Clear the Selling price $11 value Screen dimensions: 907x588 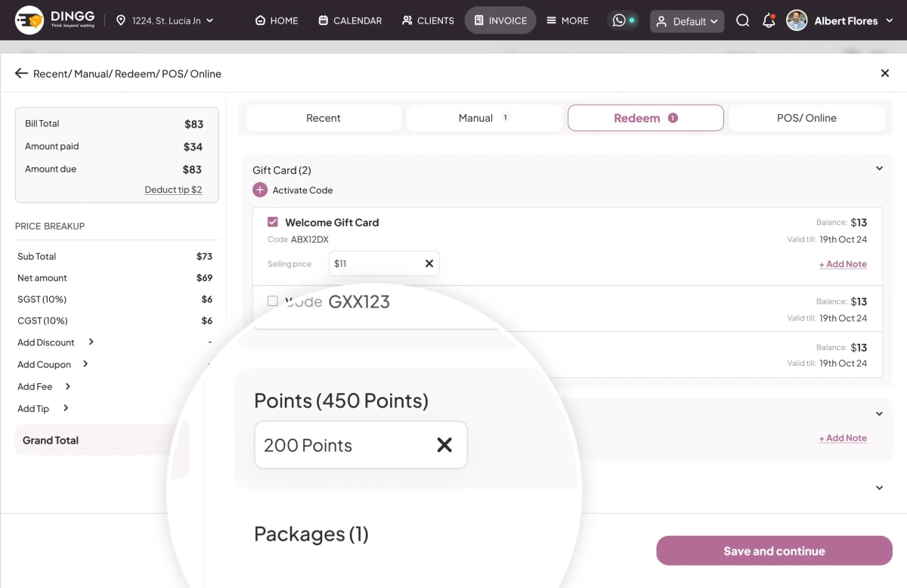tap(429, 264)
